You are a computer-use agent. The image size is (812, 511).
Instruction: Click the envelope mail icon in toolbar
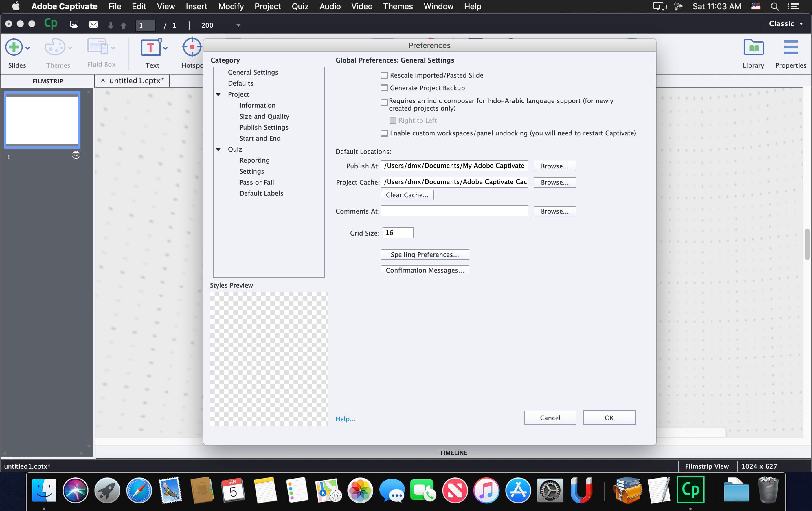pyautogui.click(x=93, y=25)
